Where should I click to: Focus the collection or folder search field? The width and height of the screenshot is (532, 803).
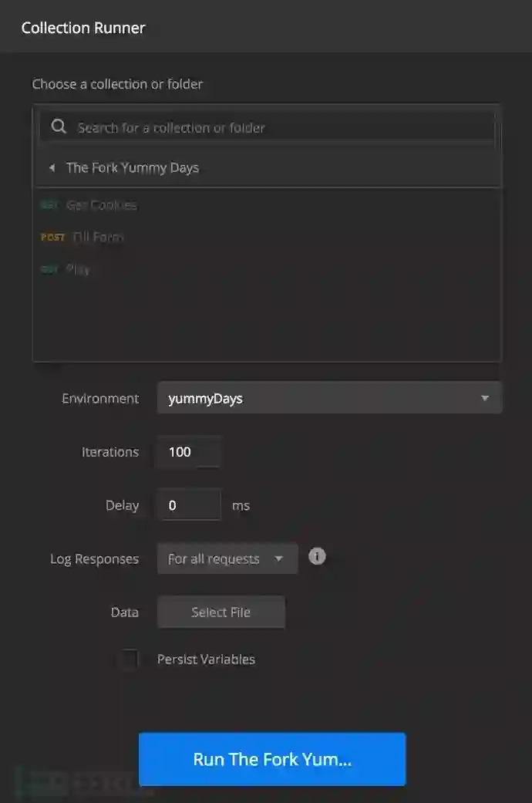278,127
